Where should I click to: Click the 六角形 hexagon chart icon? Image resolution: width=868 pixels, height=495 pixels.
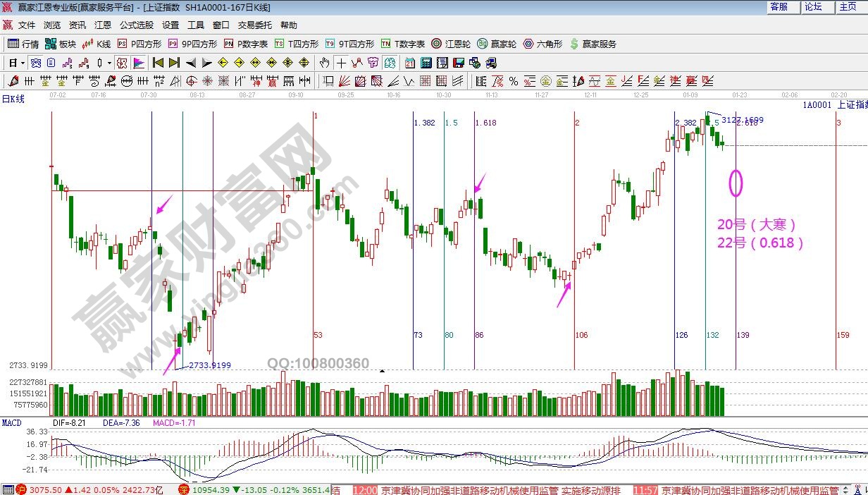(543, 44)
